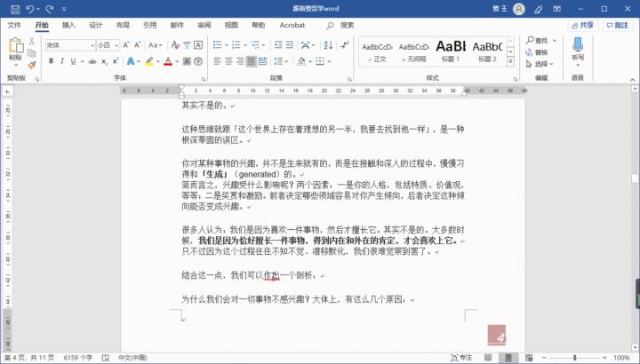Clear all formatting icon

click(x=175, y=45)
